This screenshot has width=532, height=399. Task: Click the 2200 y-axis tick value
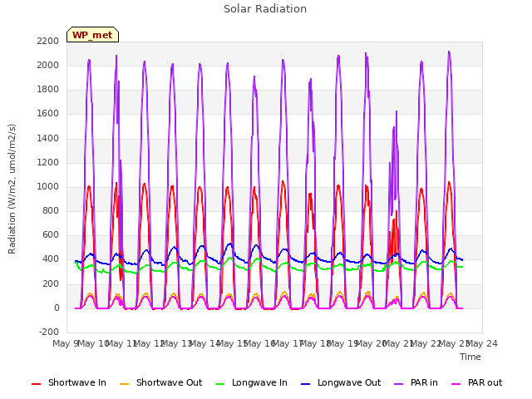(x=48, y=41)
